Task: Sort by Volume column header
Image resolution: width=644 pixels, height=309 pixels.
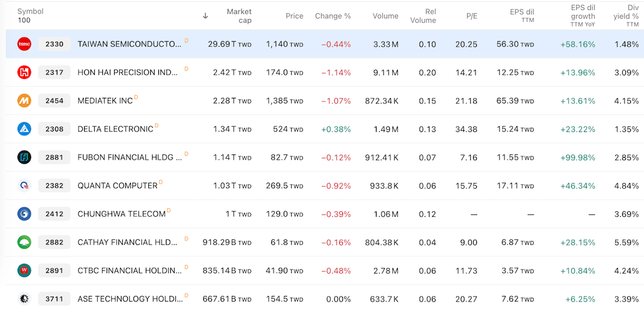Action: click(x=386, y=16)
